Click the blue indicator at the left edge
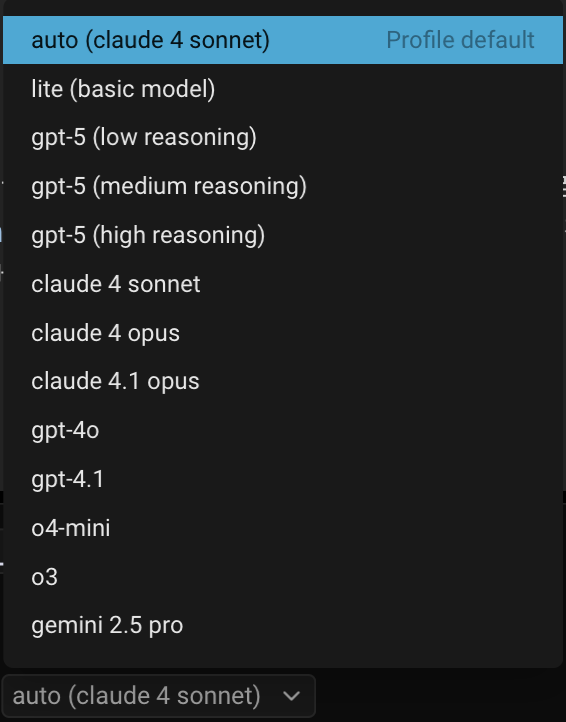Screen dimensions: 566x722 click(1, 234)
